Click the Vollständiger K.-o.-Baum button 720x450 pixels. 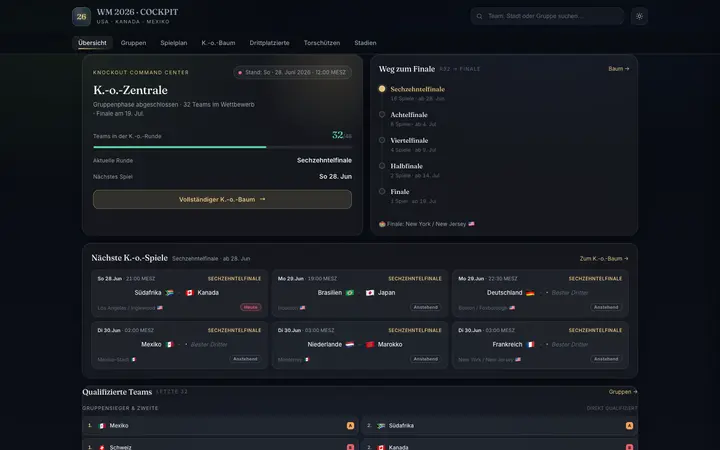pos(222,199)
